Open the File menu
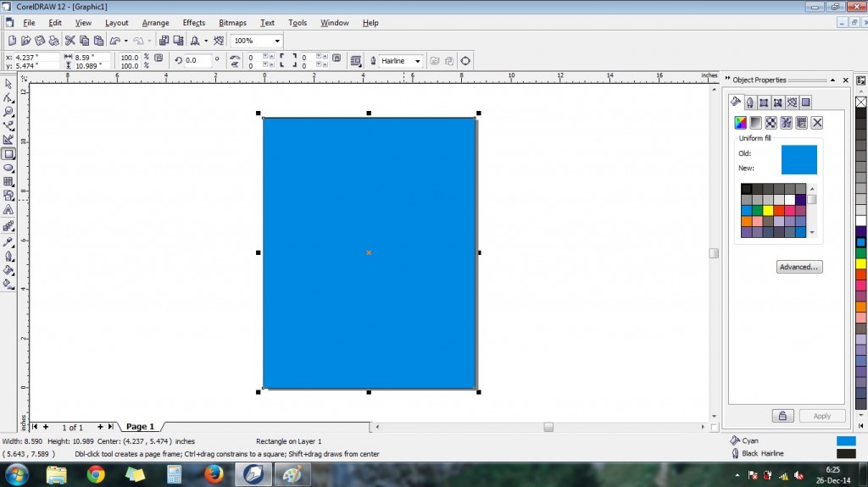The width and height of the screenshot is (868, 487). pos(29,23)
